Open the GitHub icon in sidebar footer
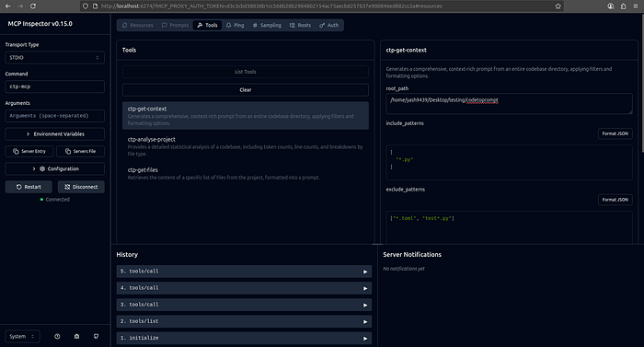Image resolution: width=644 pixels, height=347 pixels. click(x=96, y=336)
